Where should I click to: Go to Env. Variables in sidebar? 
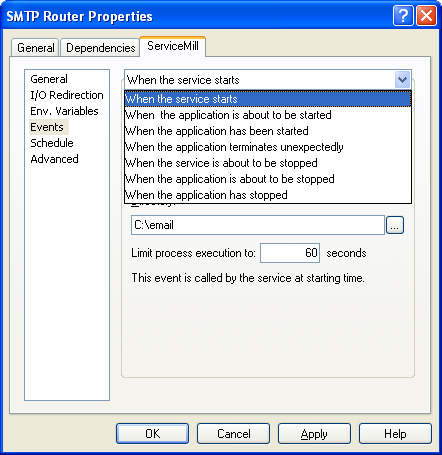64,111
